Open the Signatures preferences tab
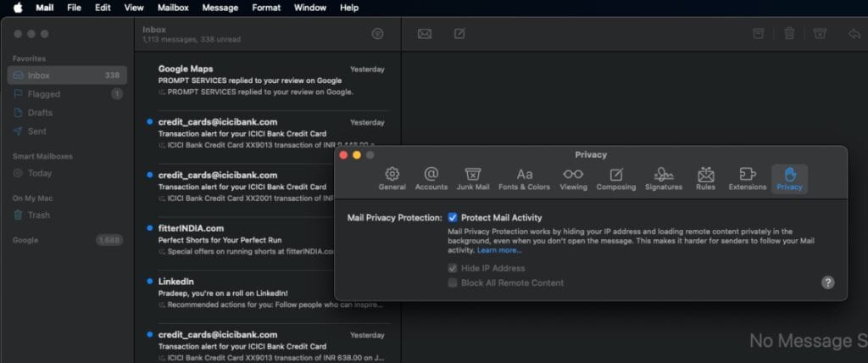This screenshot has height=363, width=868. pyautogui.click(x=663, y=179)
